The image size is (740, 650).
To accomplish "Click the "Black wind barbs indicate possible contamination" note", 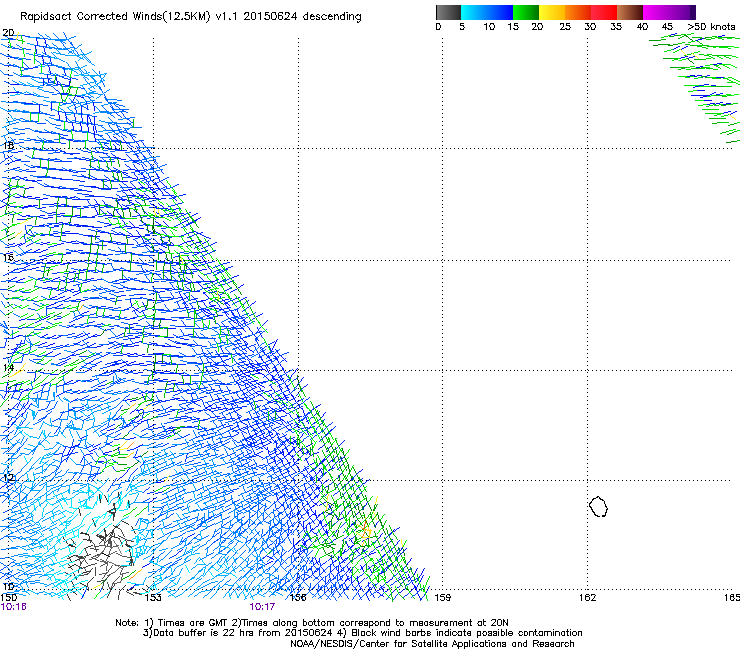I will [466, 633].
